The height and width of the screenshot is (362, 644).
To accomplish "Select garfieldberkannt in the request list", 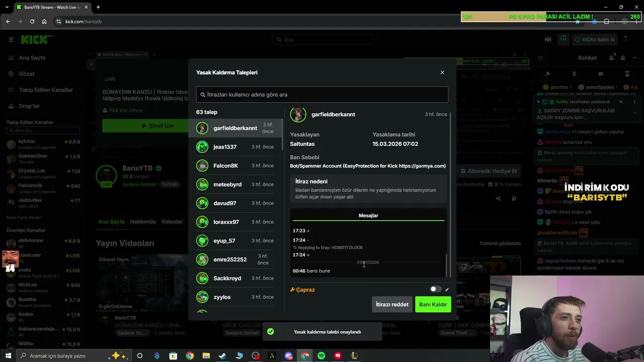I will click(235, 128).
